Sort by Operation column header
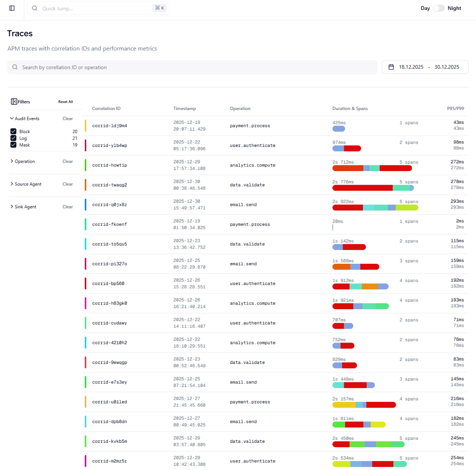 (x=240, y=109)
